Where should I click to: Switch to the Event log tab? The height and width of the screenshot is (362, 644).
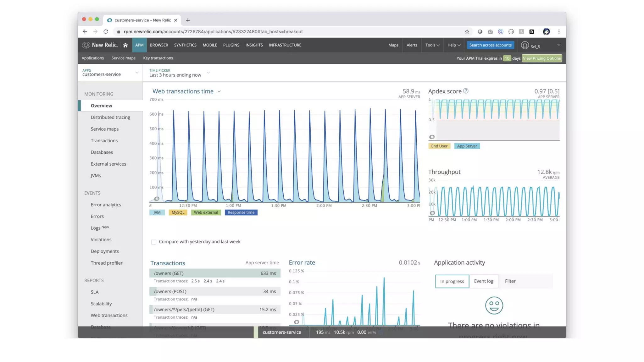click(483, 281)
